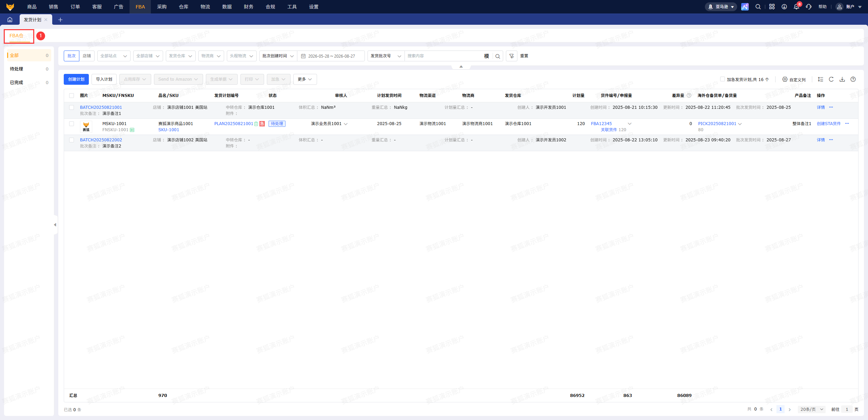Select all rows with header checkbox
The width and height of the screenshot is (868, 420).
72,96
